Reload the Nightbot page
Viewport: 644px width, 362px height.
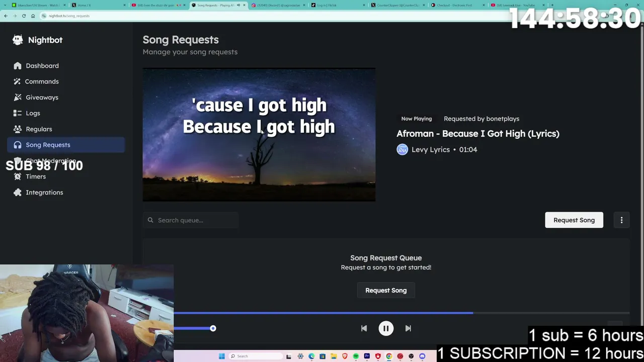click(24, 16)
